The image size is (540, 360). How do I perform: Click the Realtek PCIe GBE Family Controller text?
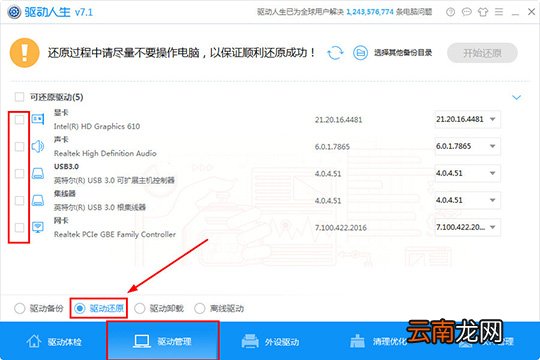pos(115,234)
